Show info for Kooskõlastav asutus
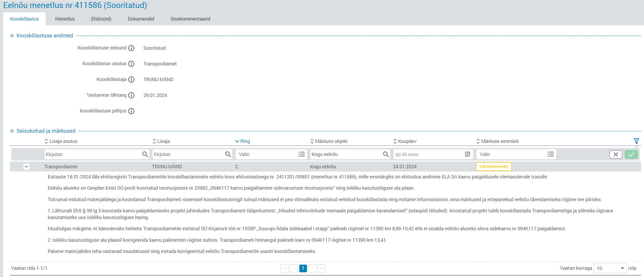The width and height of the screenshot is (644, 277). 131,64
